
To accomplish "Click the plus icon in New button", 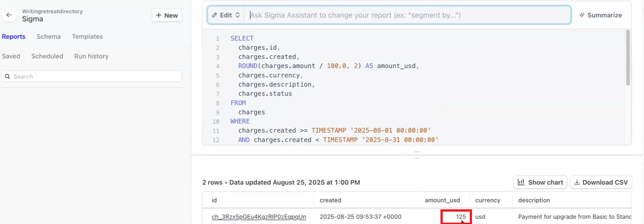I will coord(159,15).
